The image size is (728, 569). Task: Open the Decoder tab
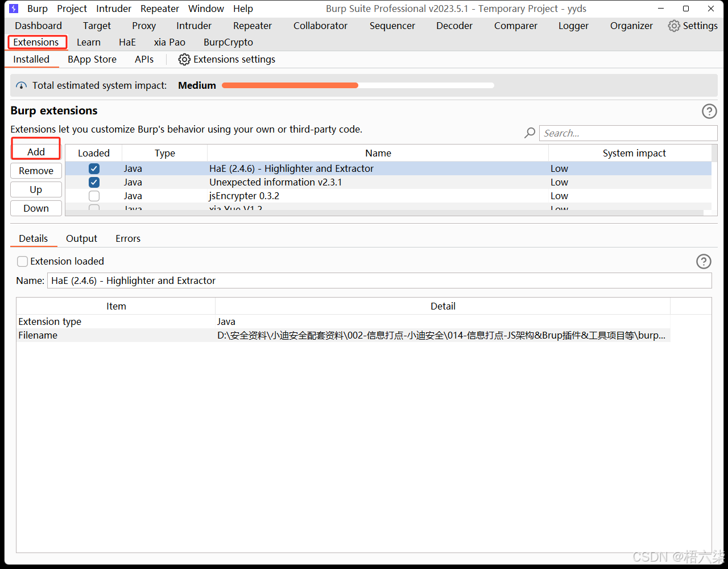tap(454, 26)
